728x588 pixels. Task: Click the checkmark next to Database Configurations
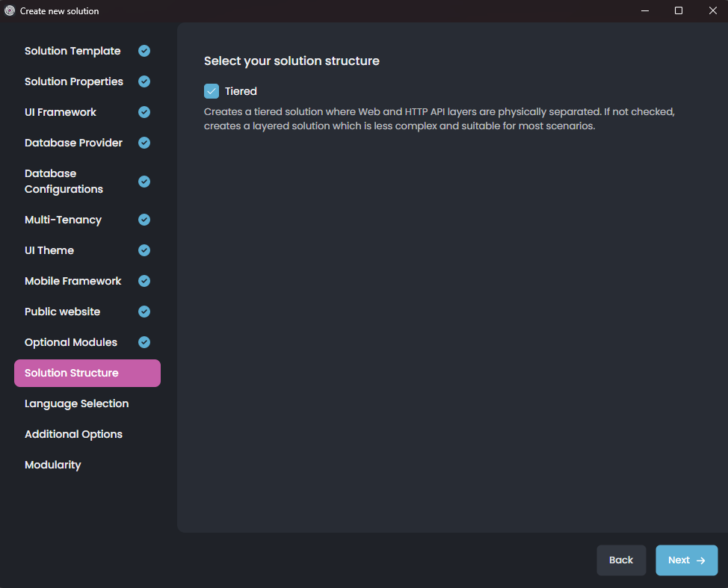[x=144, y=182]
